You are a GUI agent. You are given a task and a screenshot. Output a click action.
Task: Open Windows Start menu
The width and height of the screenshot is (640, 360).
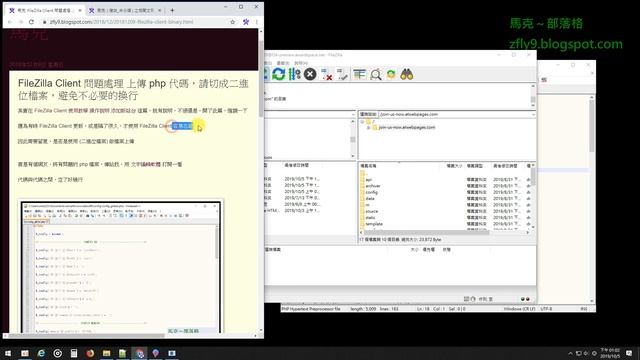click(x=8, y=353)
